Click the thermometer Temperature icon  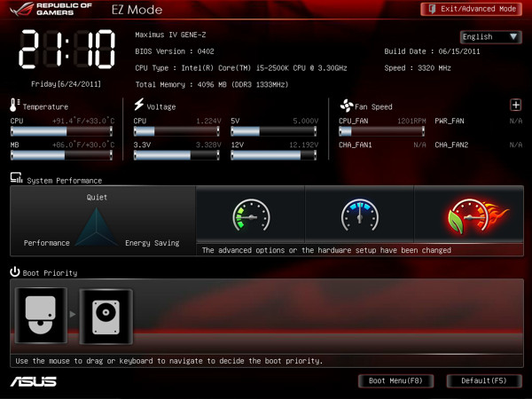(14, 105)
